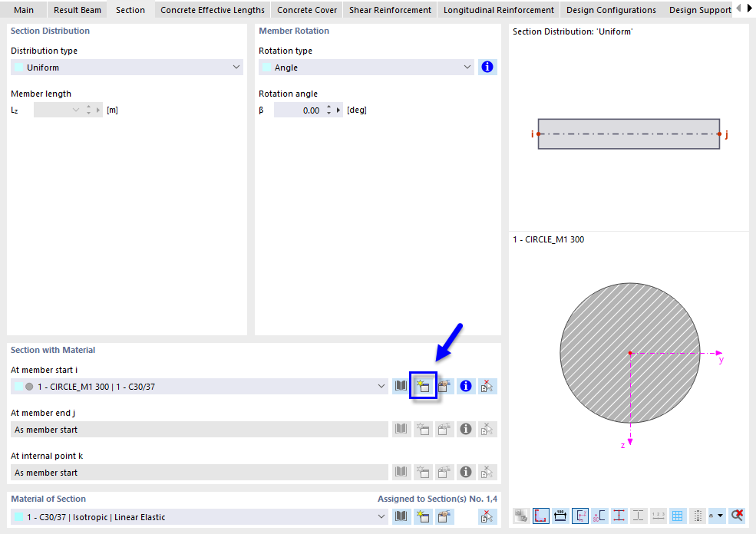Screen dimensions: 756x534
Task: Click numbering 1 2 3 icon
Action: (x=658, y=516)
